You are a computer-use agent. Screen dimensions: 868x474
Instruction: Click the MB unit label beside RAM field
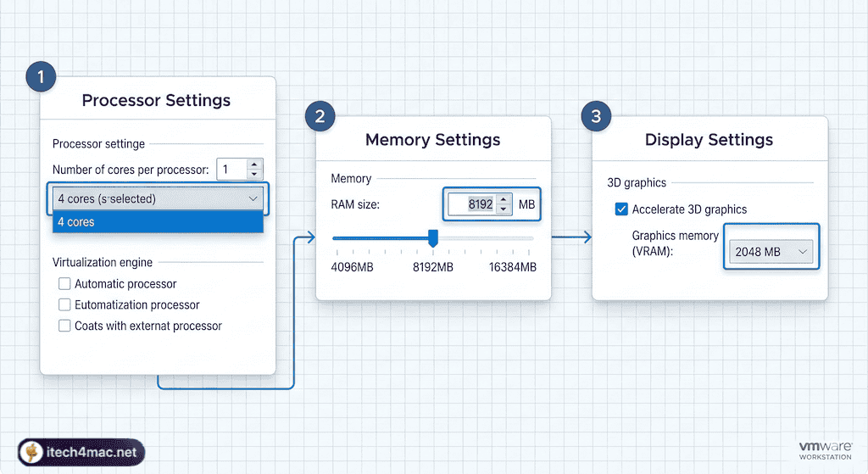point(526,204)
